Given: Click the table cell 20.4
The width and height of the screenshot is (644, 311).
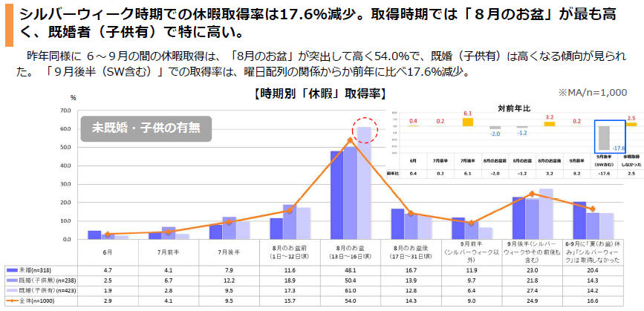Looking at the screenshot, I should 592,270.
